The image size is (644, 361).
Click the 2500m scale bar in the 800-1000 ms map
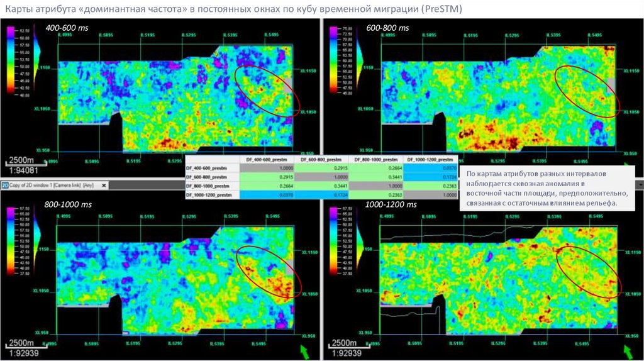pos(25,344)
